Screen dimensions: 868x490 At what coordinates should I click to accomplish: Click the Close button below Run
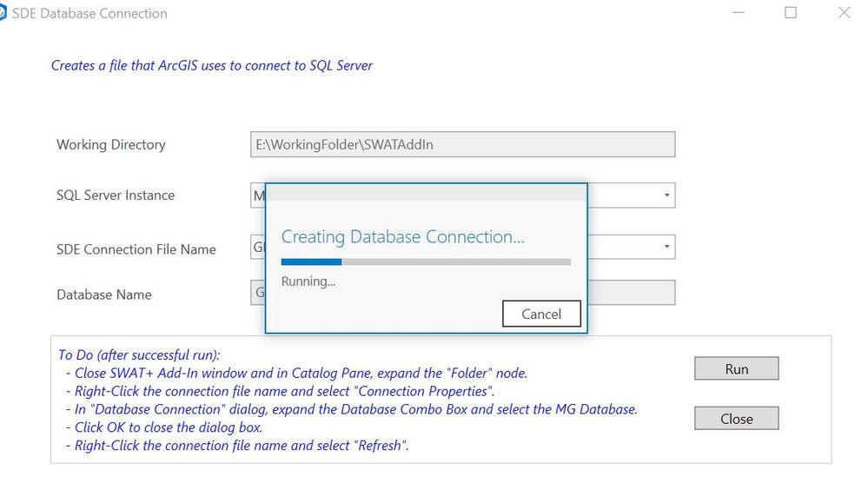click(736, 419)
